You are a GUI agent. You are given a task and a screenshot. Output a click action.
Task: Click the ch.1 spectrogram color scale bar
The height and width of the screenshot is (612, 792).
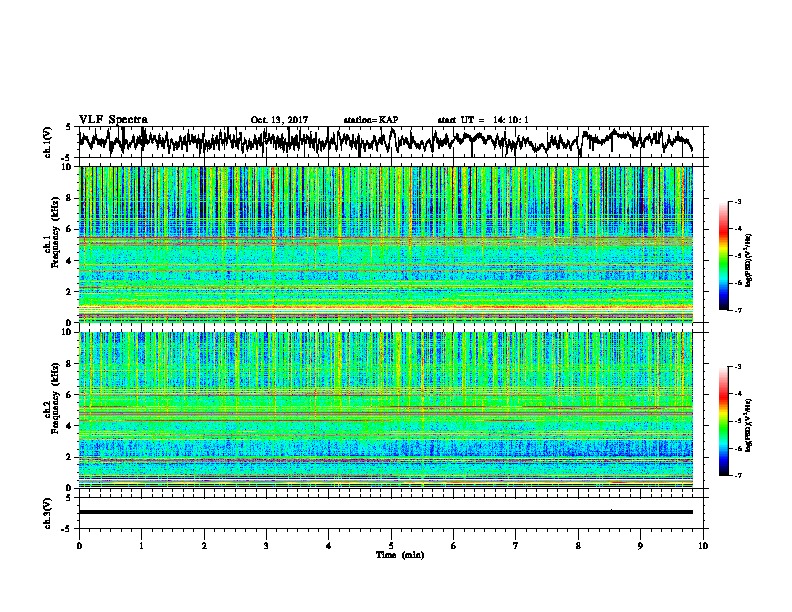pos(724,256)
